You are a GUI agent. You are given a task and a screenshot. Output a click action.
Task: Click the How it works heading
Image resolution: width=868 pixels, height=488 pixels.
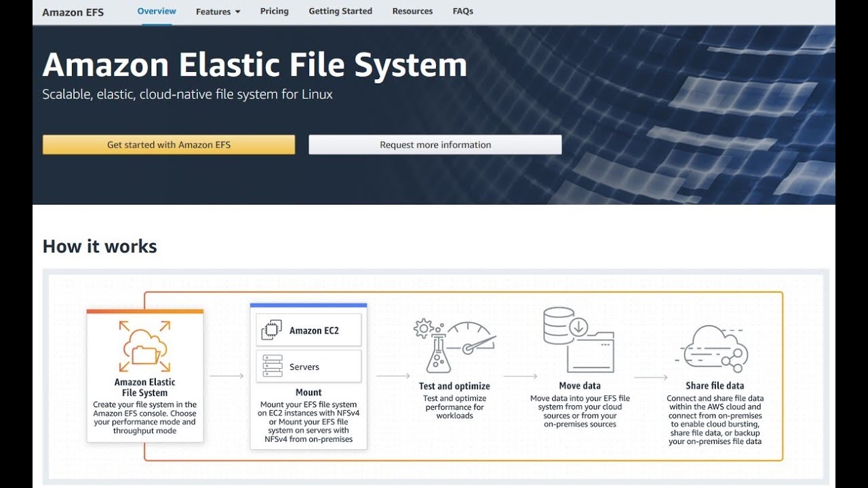tap(100, 246)
